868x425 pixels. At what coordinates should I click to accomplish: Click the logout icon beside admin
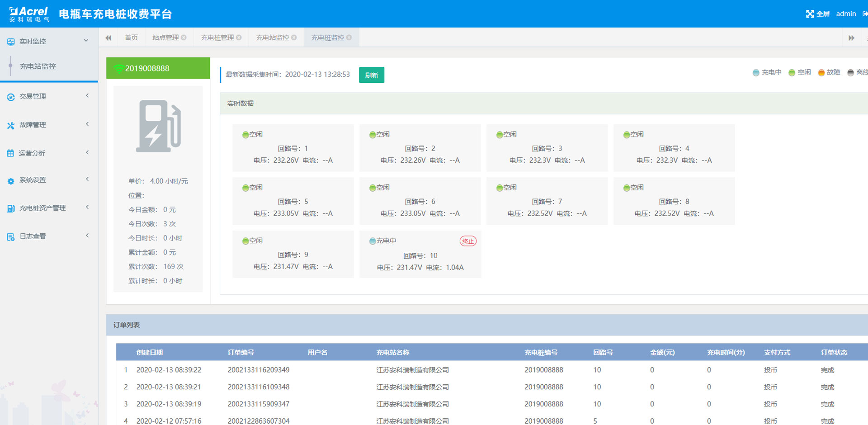[864, 14]
